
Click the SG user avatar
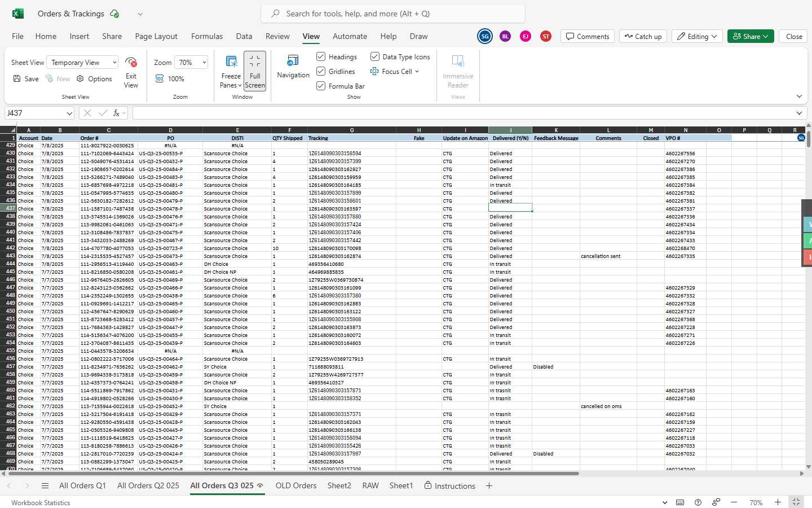(x=485, y=36)
